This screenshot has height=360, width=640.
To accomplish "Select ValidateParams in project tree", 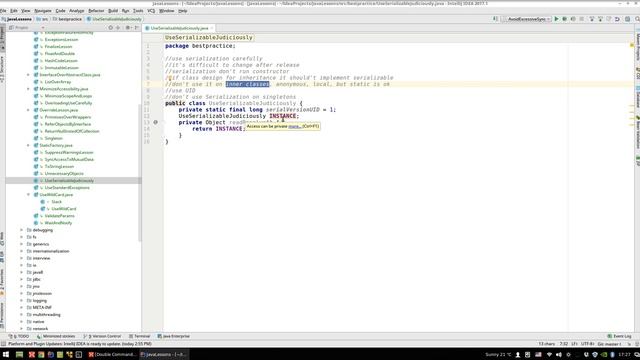I will coord(60,216).
